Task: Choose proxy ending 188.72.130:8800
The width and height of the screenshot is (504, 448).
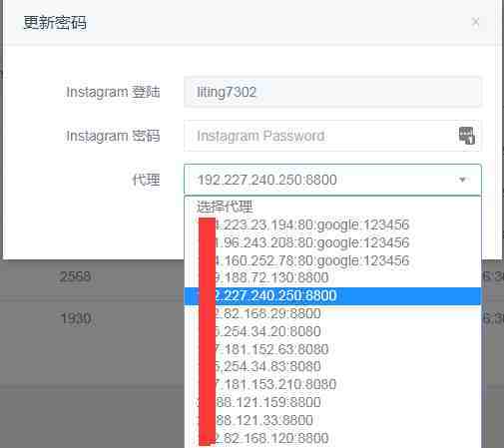Action: [332, 278]
